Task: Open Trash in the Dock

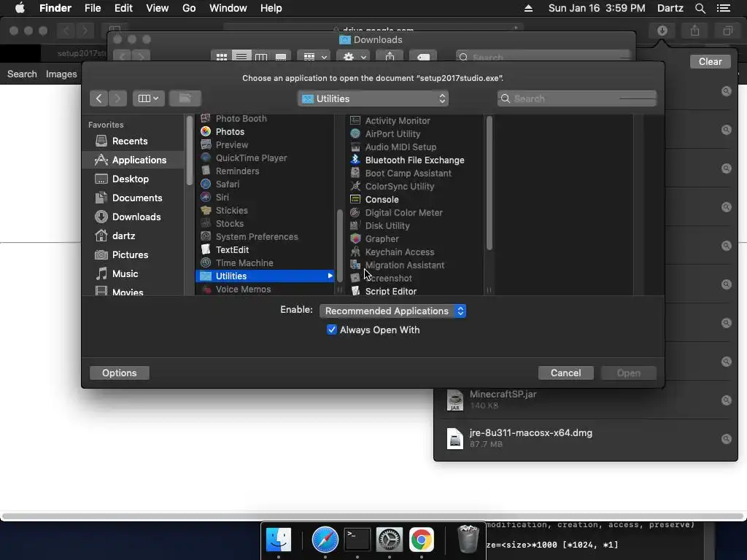Action: [x=468, y=539]
